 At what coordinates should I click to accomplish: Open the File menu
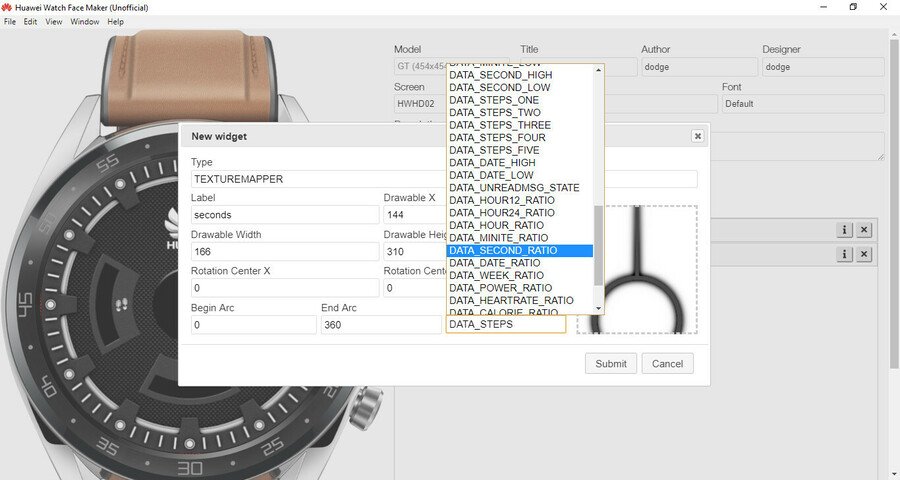coord(10,21)
